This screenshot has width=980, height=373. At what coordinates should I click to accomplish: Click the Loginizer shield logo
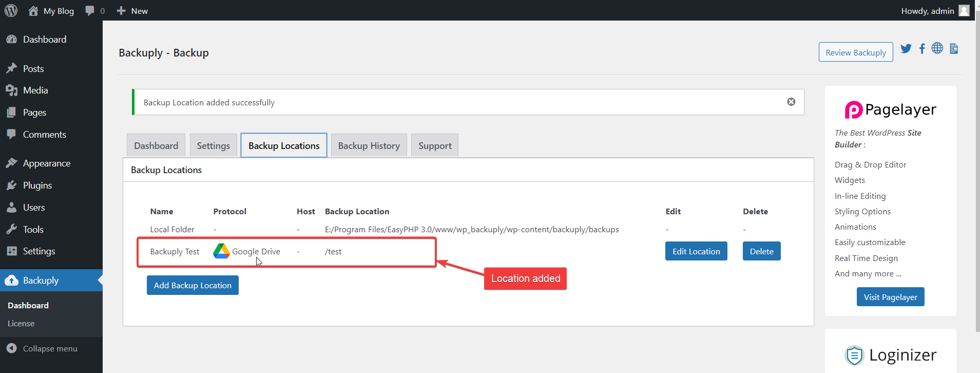[x=854, y=355]
